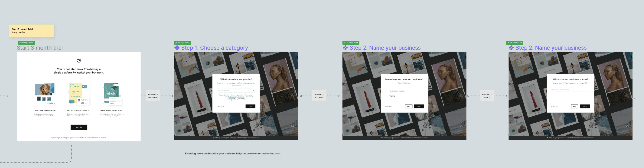Click the "Done" button
Viewport: 644px width, 168px height.
(585, 106)
